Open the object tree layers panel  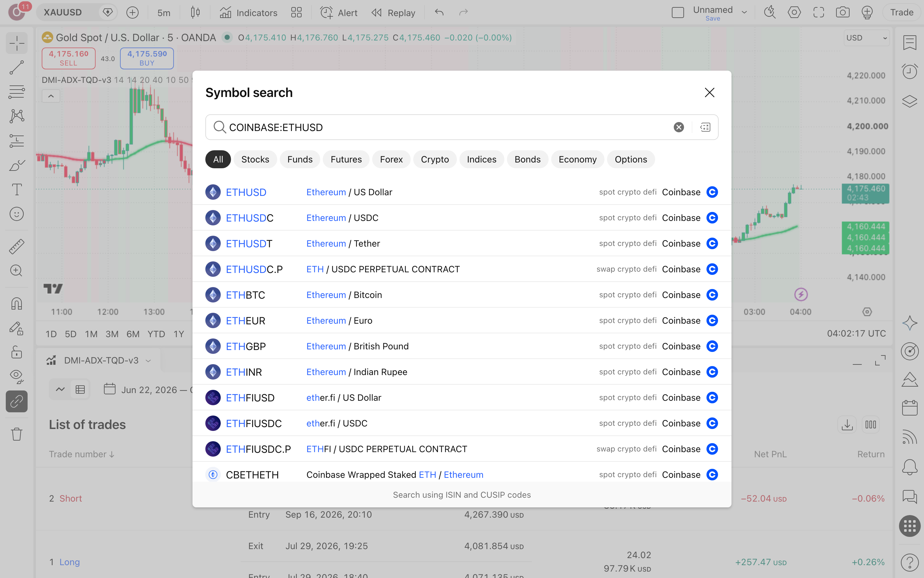click(x=910, y=101)
